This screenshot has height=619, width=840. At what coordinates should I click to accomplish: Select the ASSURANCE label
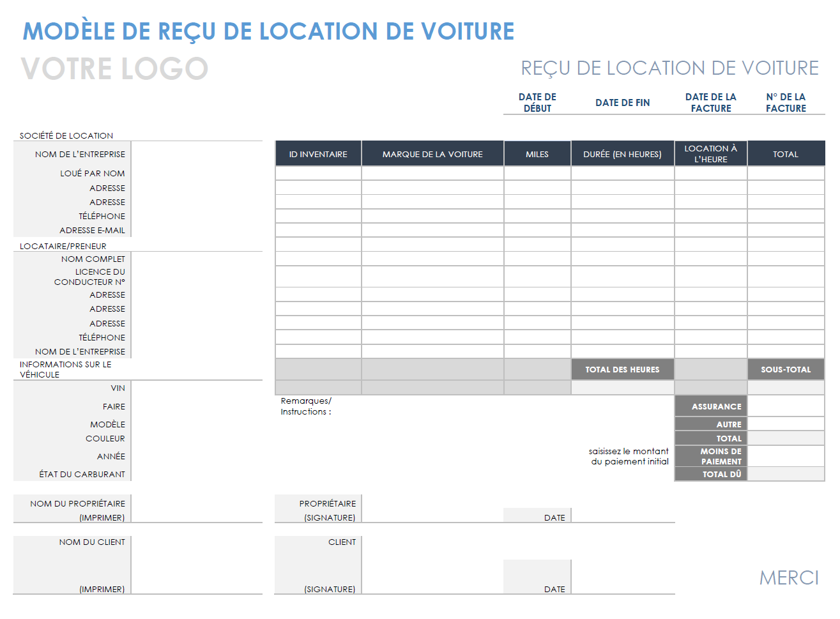click(711, 406)
